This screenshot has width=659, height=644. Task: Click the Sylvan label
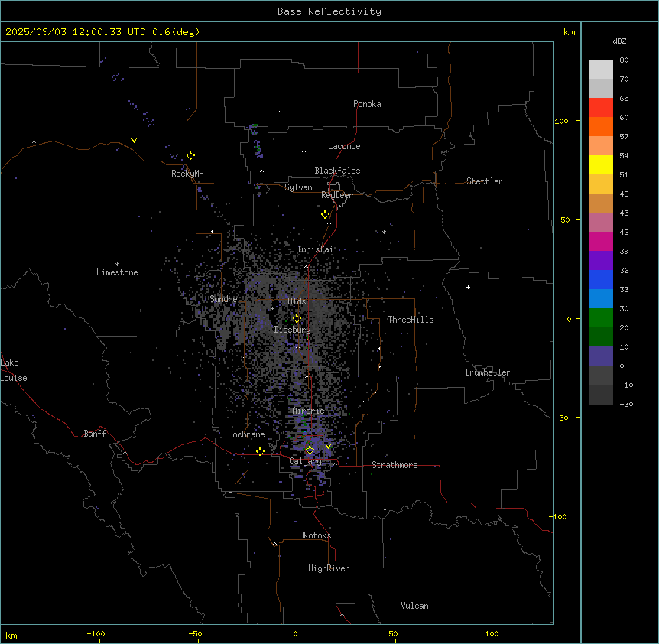click(298, 187)
